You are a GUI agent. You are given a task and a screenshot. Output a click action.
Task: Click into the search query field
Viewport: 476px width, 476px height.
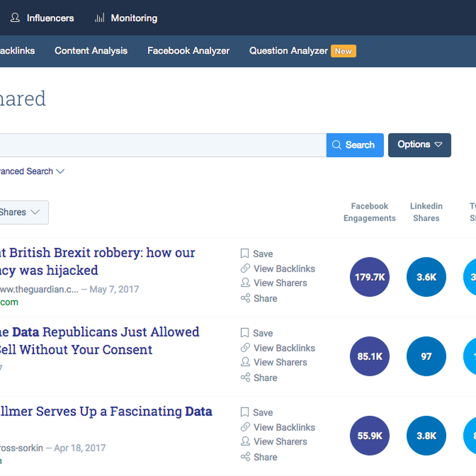[x=159, y=145]
